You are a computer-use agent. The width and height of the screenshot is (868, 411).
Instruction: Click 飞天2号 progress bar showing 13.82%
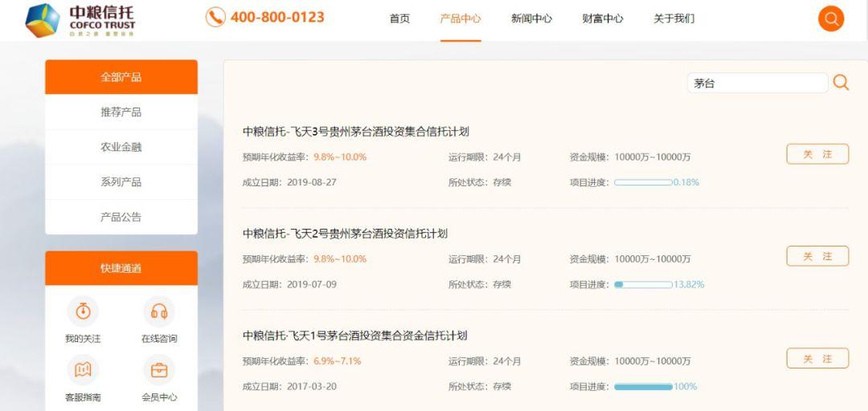[x=643, y=285]
